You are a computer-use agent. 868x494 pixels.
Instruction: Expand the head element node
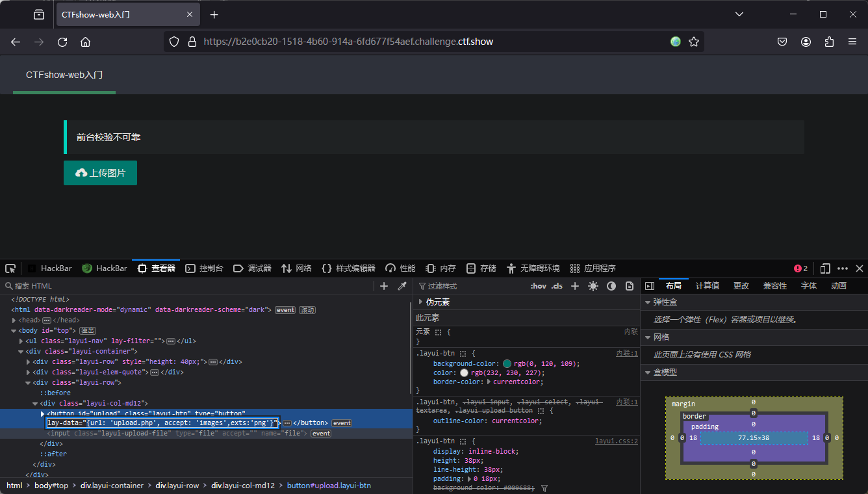(14, 320)
